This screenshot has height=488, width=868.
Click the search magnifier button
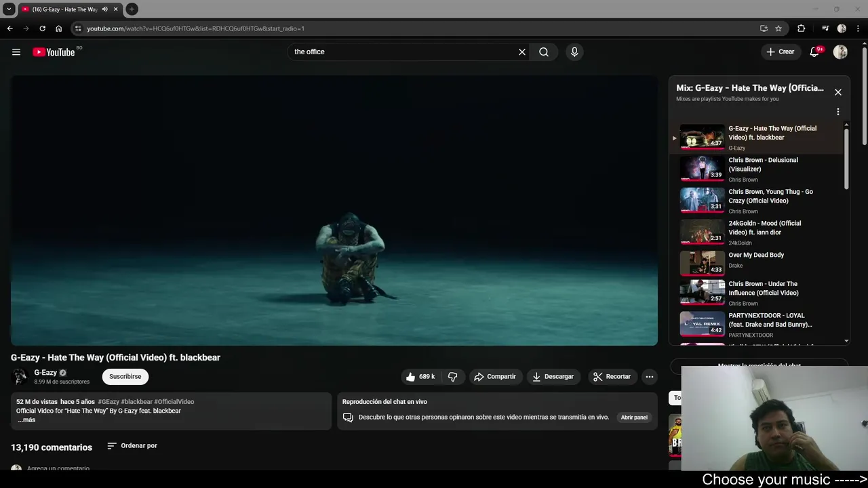(x=544, y=52)
